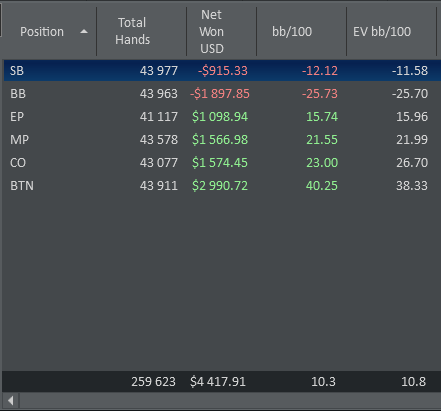Click the BB loss -$1 897.85 cell
The width and height of the screenshot is (441, 411).
point(220,94)
